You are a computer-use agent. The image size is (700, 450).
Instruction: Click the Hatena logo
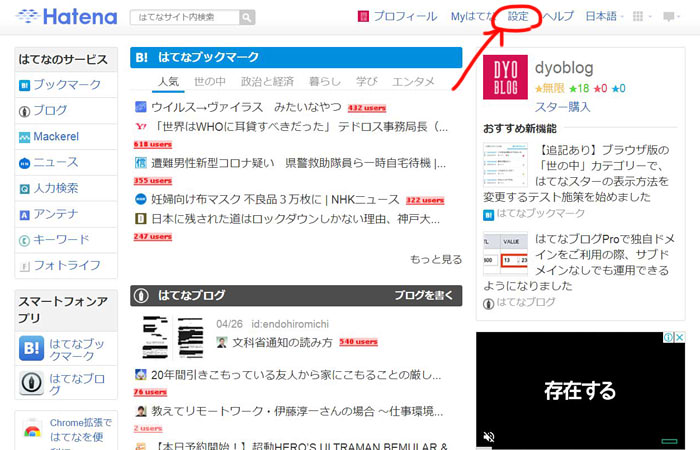click(x=67, y=17)
